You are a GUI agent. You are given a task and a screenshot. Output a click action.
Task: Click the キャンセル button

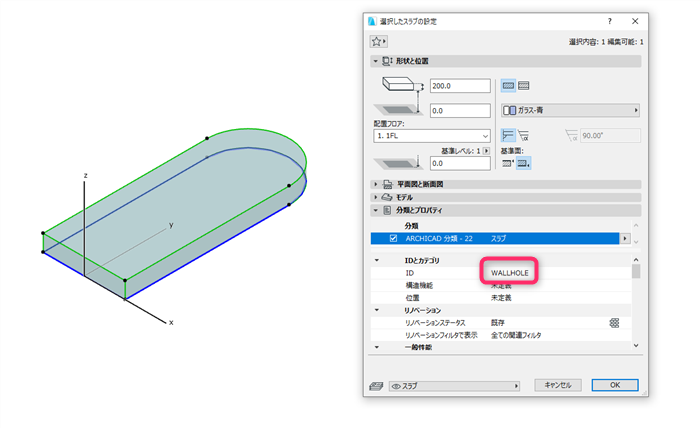(x=558, y=385)
